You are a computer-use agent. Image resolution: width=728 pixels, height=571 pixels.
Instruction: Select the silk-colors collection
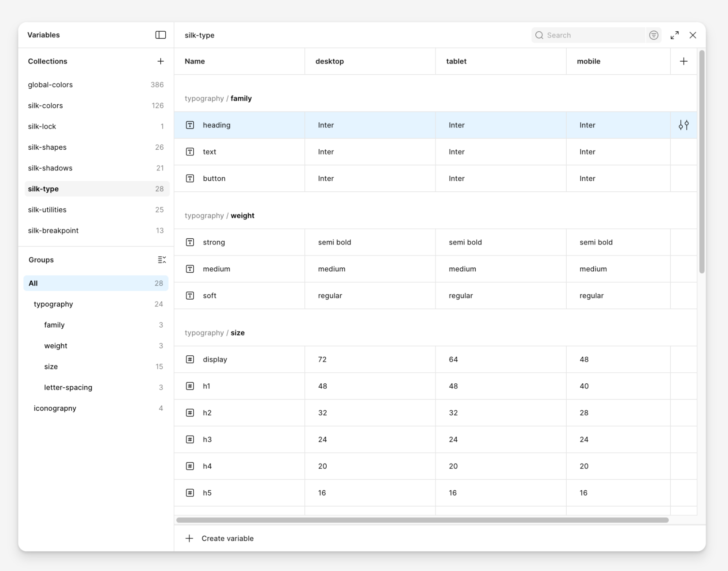pos(46,106)
